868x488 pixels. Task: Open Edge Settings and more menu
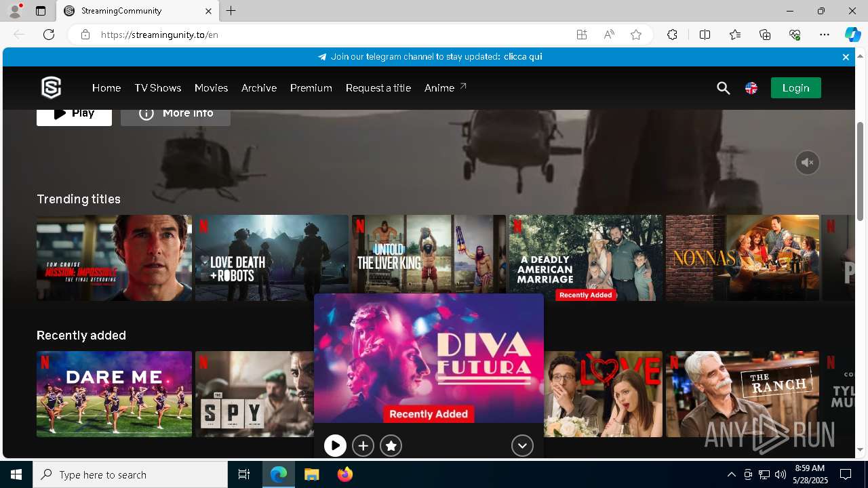(825, 35)
